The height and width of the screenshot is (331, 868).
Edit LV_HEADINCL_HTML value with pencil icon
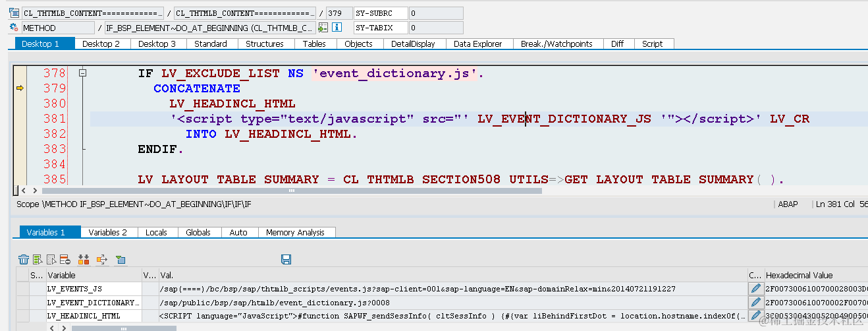coord(755,316)
